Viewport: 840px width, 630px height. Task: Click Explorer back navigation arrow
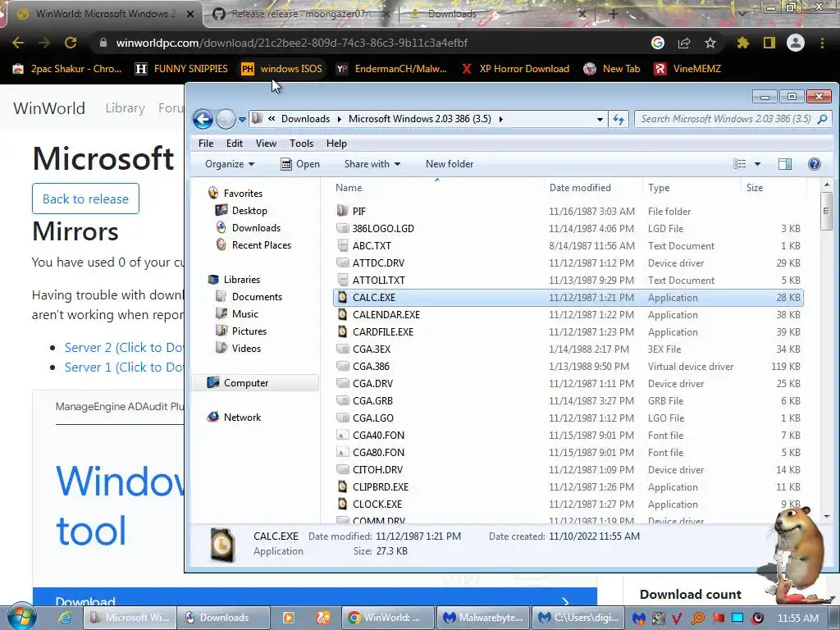(x=203, y=119)
